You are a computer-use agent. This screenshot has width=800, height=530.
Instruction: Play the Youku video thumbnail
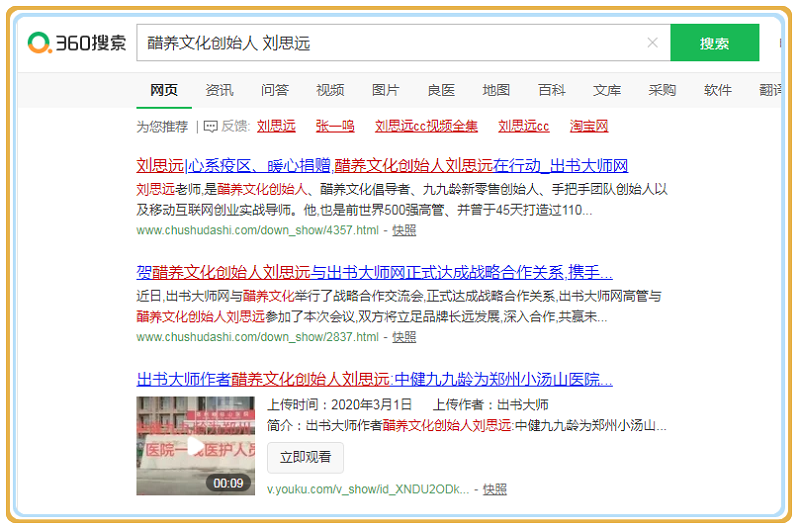pyautogui.click(x=195, y=445)
